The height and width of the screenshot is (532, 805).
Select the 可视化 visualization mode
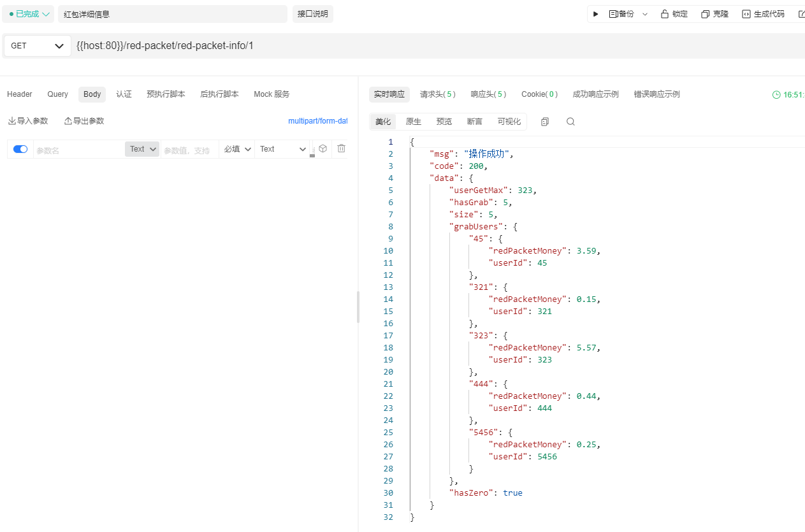tap(509, 122)
